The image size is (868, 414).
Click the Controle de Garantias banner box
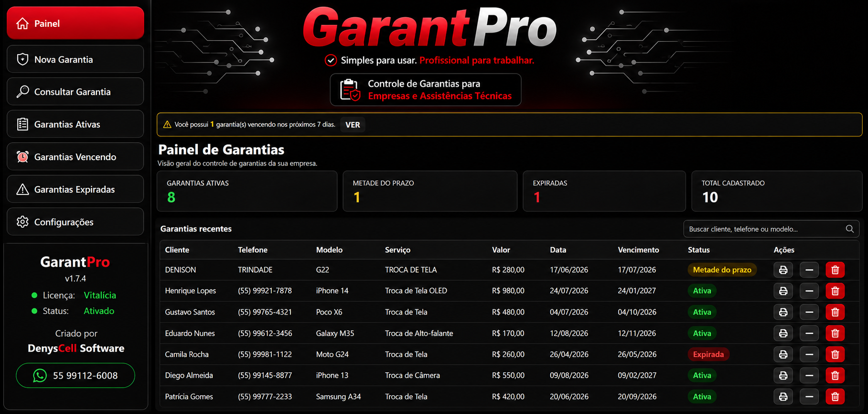[x=426, y=89]
